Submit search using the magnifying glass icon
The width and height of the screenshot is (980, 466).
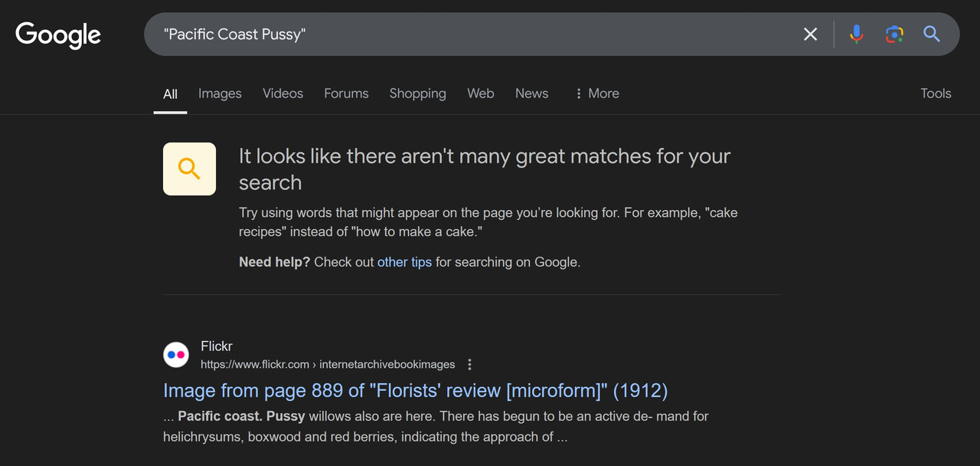pos(932,34)
